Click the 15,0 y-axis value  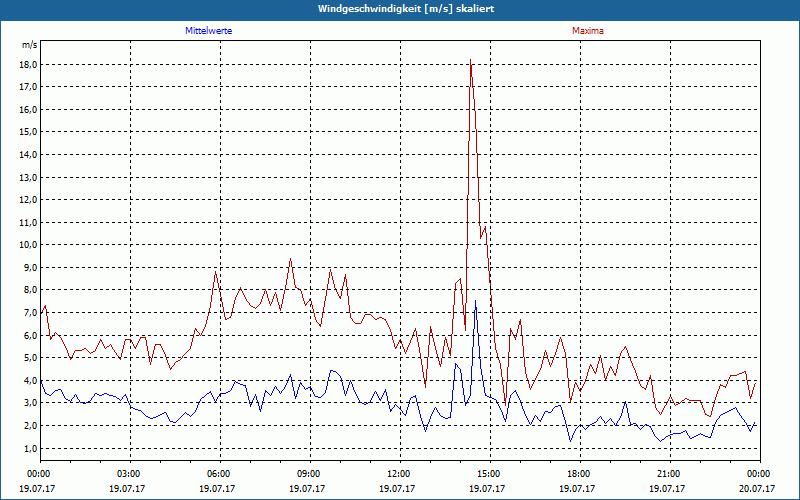29,132
